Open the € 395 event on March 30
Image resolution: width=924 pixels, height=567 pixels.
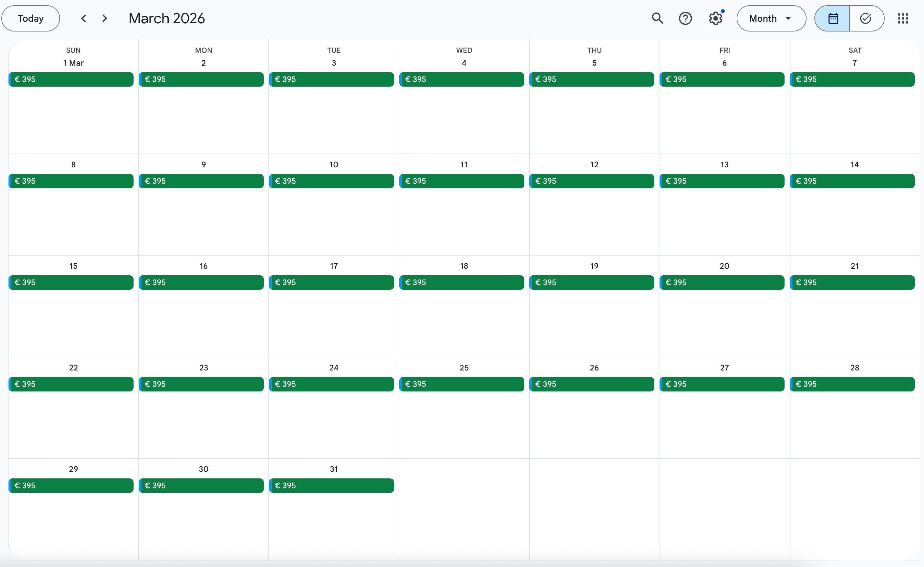(201, 485)
